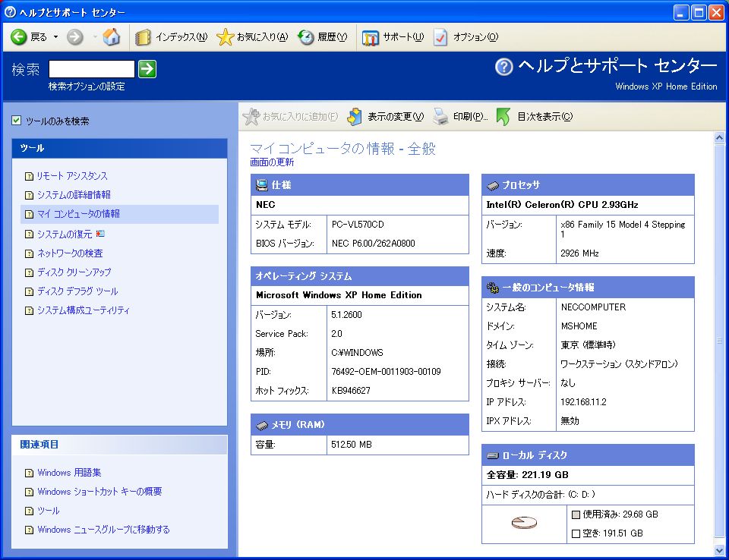Open Back button history dropdown arrow
Image resolution: width=729 pixels, height=560 pixels.
pyautogui.click(x=55, y=37)
